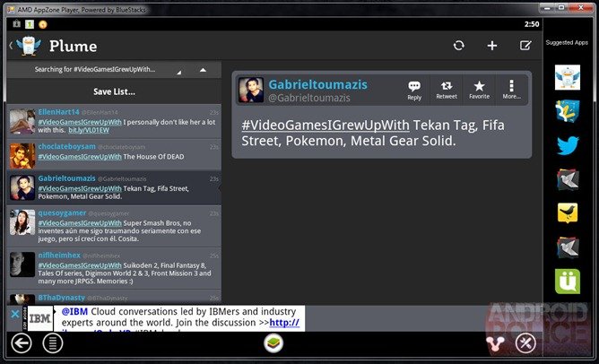The width and height of the screenshot is (599, 364).
Task: Open hashtag link in quesoygamer tweet
Action: point(80,223)
